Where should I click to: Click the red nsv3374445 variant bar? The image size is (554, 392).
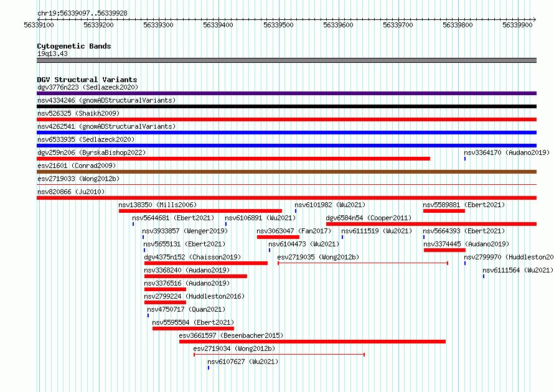[x=444, y=250]
